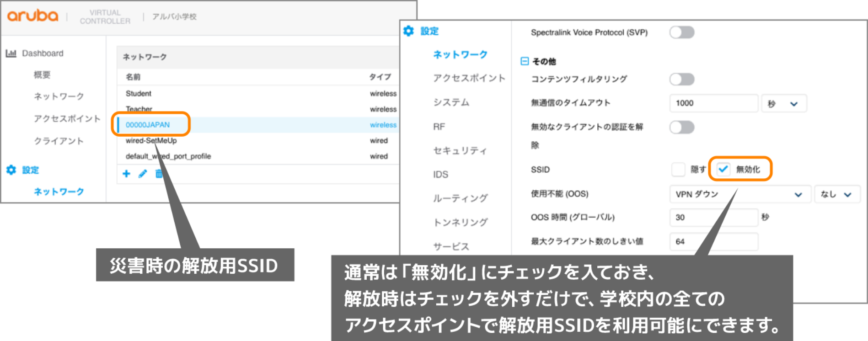Screen dimensions: 868x341
Task: Open トンネリング settings
Action: (x=460, y=223)
